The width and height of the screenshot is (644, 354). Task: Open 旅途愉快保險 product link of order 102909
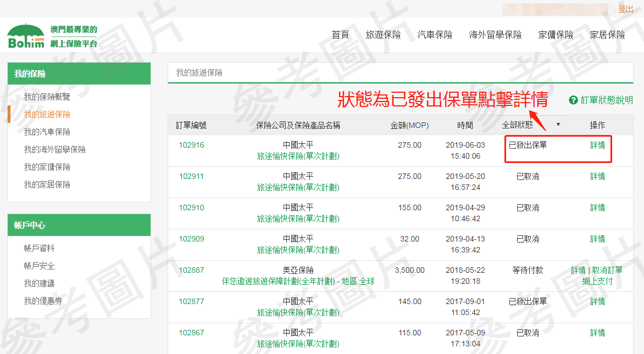click(x=298, y=250)
